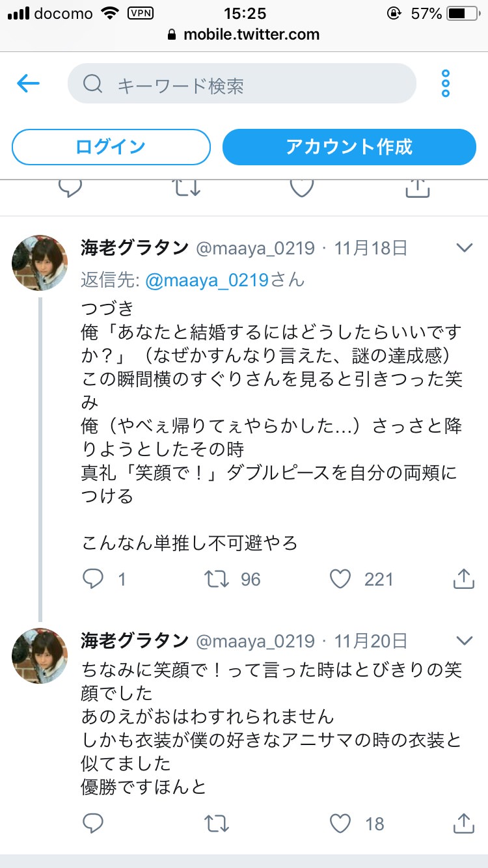The width and height of the screenshot is (488, 868).
Task: Retweet the 11月20日 tweet
Action: click(218, 824)
